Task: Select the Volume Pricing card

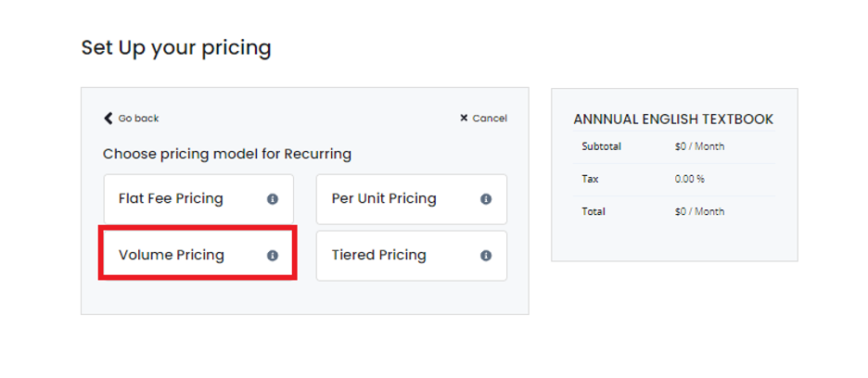Action: point(198,255)
